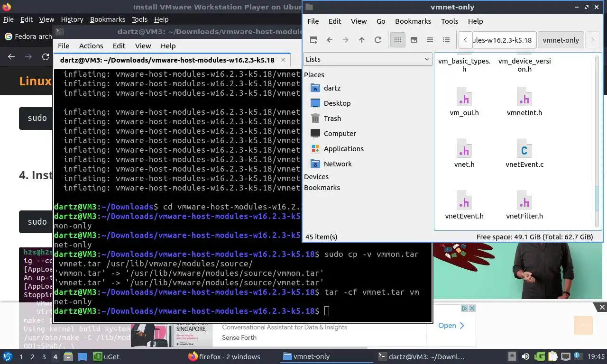Select the dartz@VM3 terminal tab

tap(172, 60)
